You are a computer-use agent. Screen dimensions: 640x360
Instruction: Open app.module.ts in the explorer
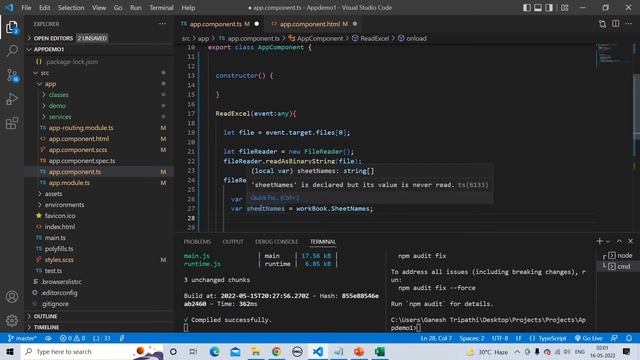pyautogui.click(x=100, y=183)
